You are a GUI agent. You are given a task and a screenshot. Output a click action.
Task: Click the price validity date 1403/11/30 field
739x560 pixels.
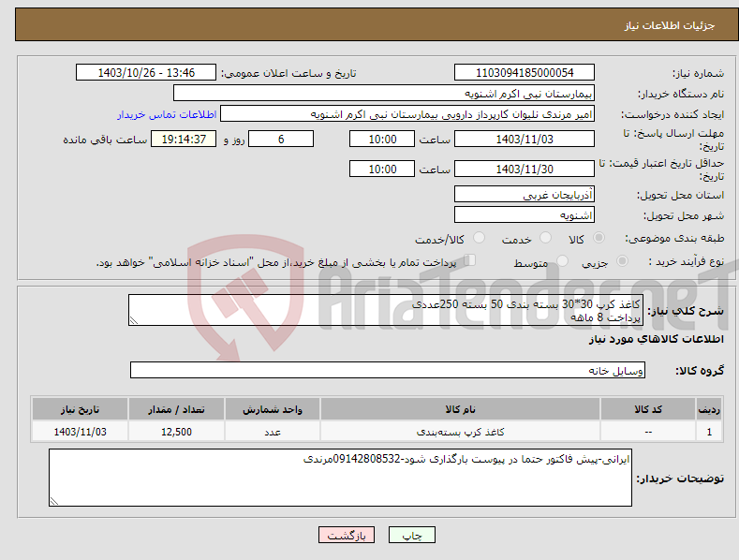pos(525,169)
